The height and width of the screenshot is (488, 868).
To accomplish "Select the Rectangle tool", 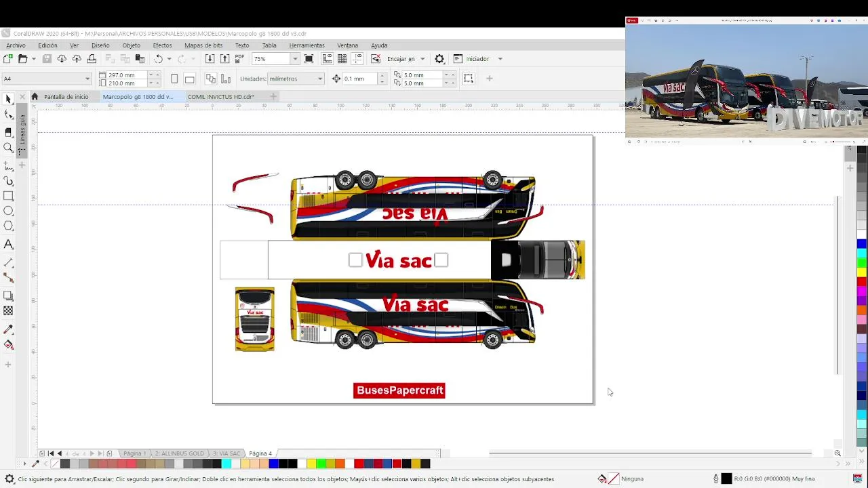I will [x=8, y=196].
